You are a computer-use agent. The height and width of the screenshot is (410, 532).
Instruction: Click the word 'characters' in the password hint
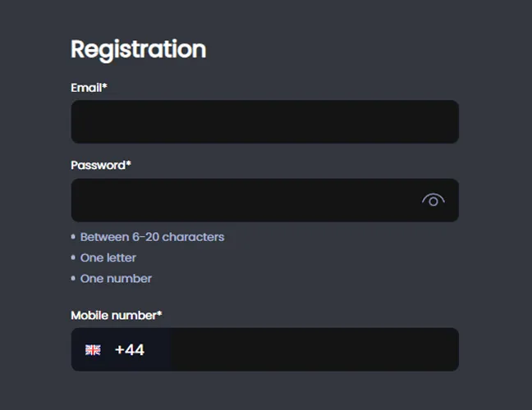click(x=193, y=237)
